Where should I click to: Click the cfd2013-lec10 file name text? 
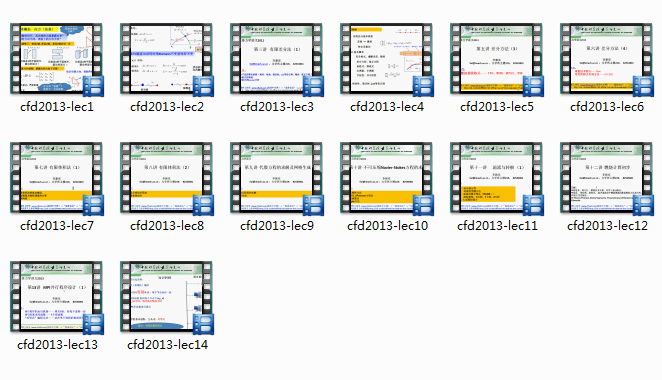coord(387,226)
